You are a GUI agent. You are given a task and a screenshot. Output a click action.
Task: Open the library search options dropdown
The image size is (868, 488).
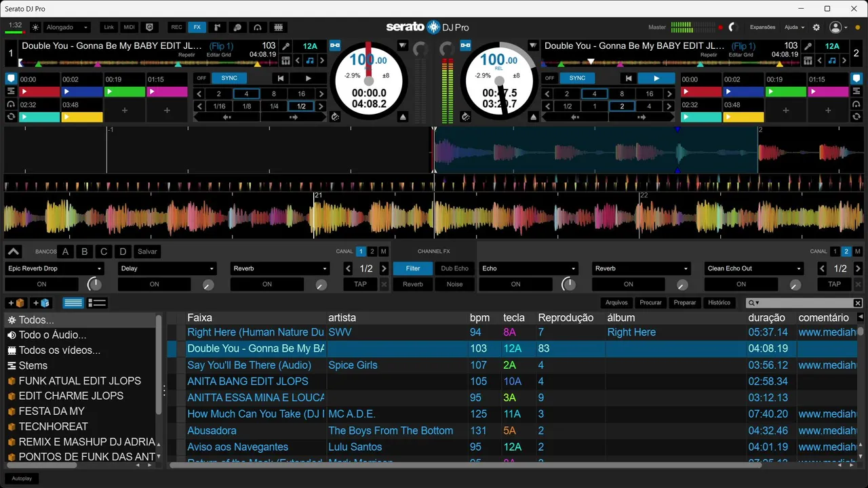tap(753, 303)
